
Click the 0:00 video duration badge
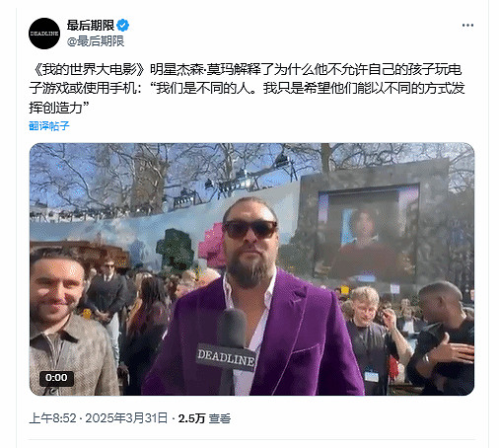[x=56, y=378]
